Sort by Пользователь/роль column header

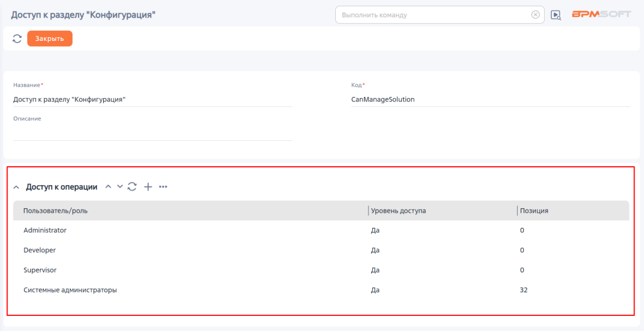pyautogui.click(x=55, y=211)
